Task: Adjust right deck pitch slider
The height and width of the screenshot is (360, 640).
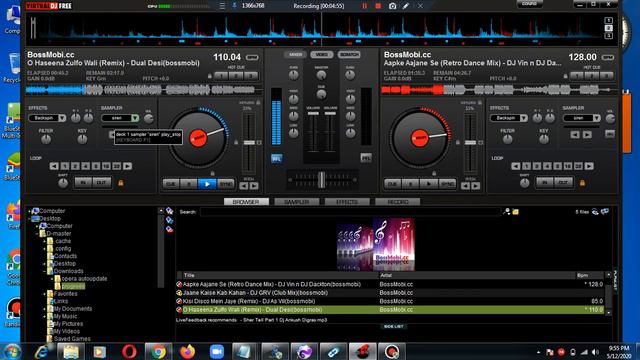Action: 470,143
